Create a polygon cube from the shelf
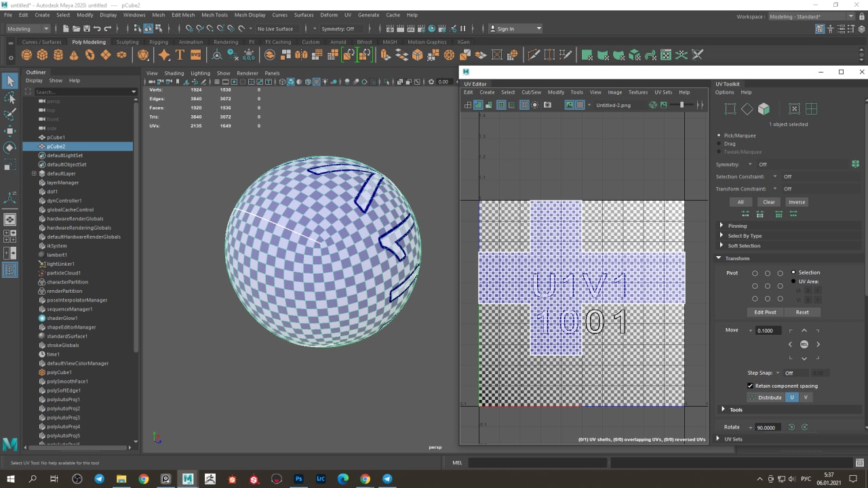 [x=42, y=55]
